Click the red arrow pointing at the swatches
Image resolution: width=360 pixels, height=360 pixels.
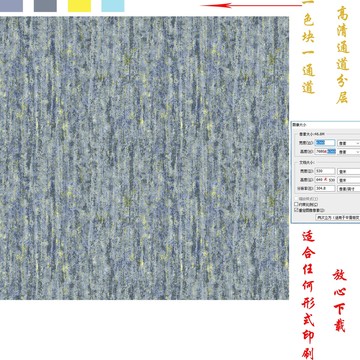click(x=251, y=5)
